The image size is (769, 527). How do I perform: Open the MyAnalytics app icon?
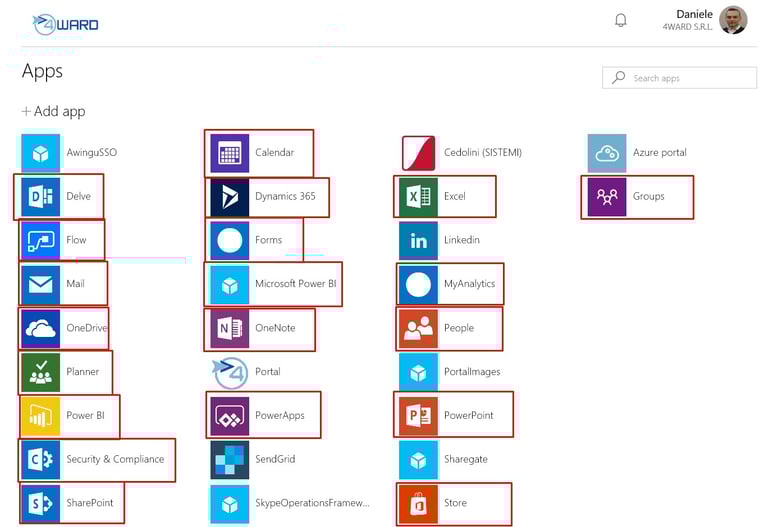pyautogui.click(x=418, y=284)
